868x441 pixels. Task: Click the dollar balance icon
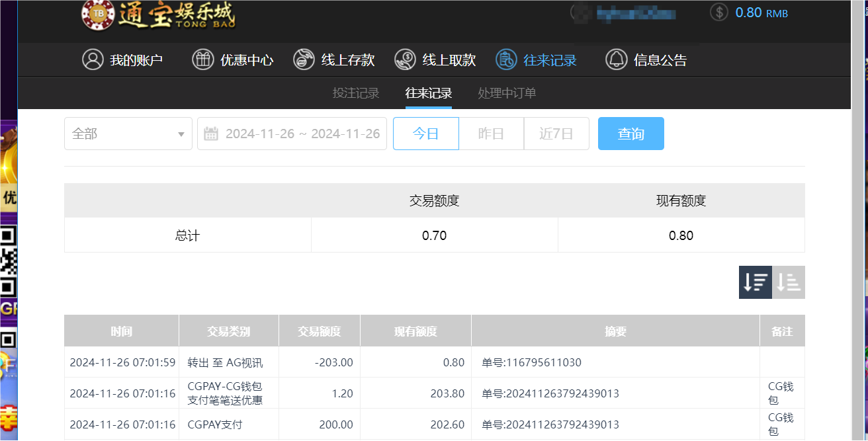click(718, 12)
